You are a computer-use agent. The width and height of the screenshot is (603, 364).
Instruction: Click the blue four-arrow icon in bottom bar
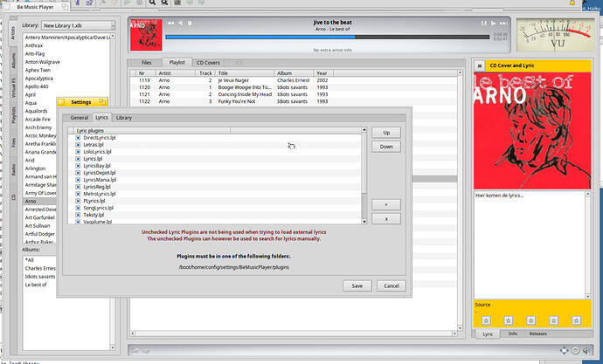(x=564, y=350)
